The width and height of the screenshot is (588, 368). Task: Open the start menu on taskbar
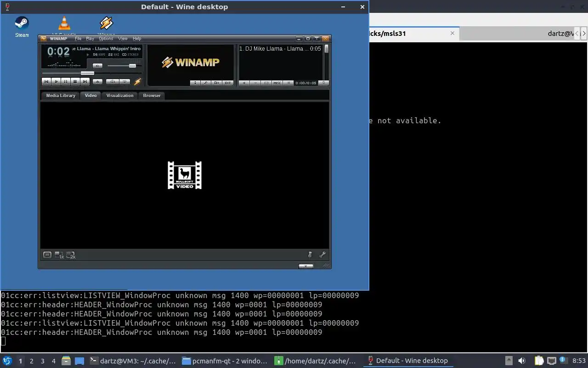[x=7, y=361]
